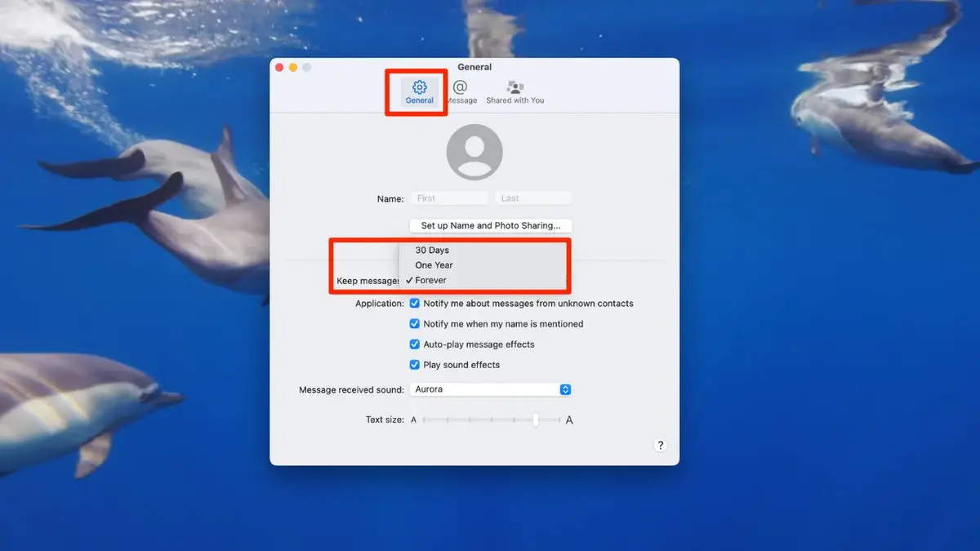
Task: Close the General preferences window
Action: [x=279, y=68]
